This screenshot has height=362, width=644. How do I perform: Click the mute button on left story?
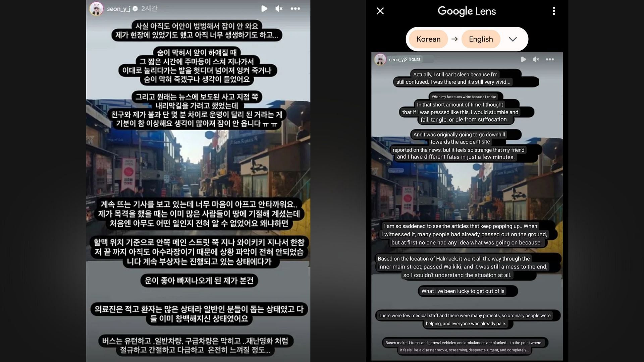(x=278, y=8)
